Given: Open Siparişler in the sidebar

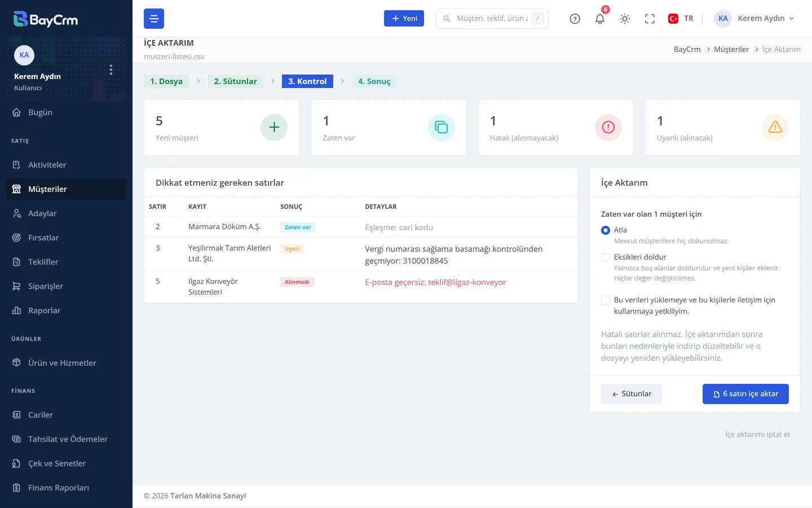Looking at the screenshot, I should tap(66, 286).
